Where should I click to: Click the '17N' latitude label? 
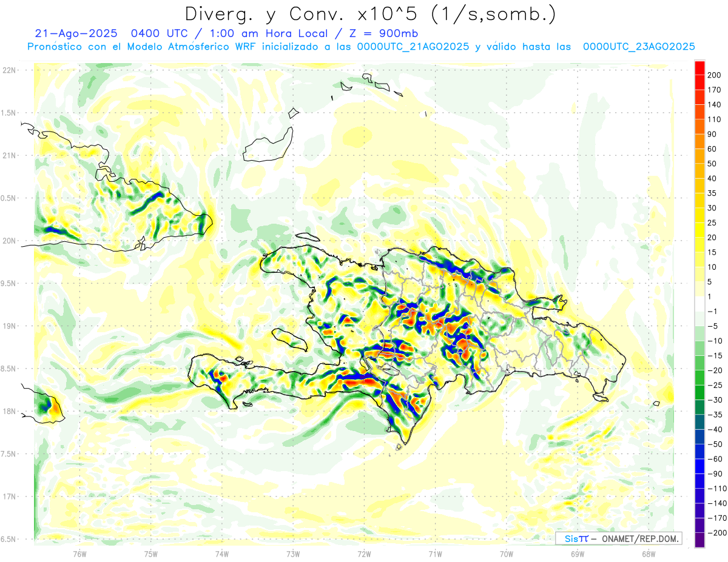tap(9, 497)
